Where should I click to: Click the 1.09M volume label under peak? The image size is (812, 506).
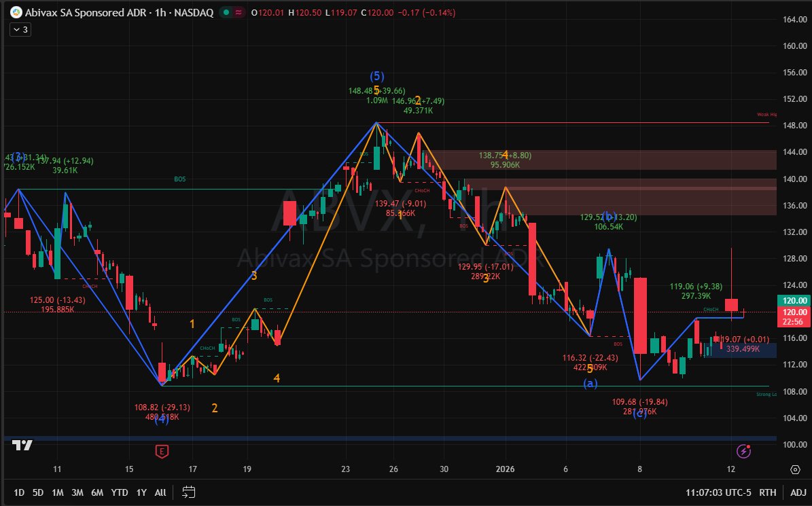click(x=377, y=101)
